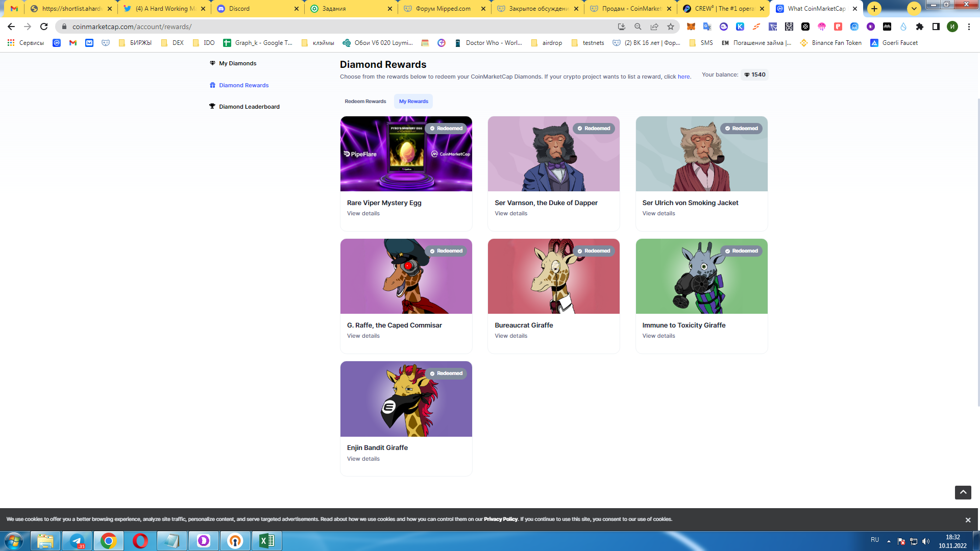Screen dimensions: 980x551
Task: Open the Immune to Toxicity Giraffe thumbnail
Action: (702, 277)
